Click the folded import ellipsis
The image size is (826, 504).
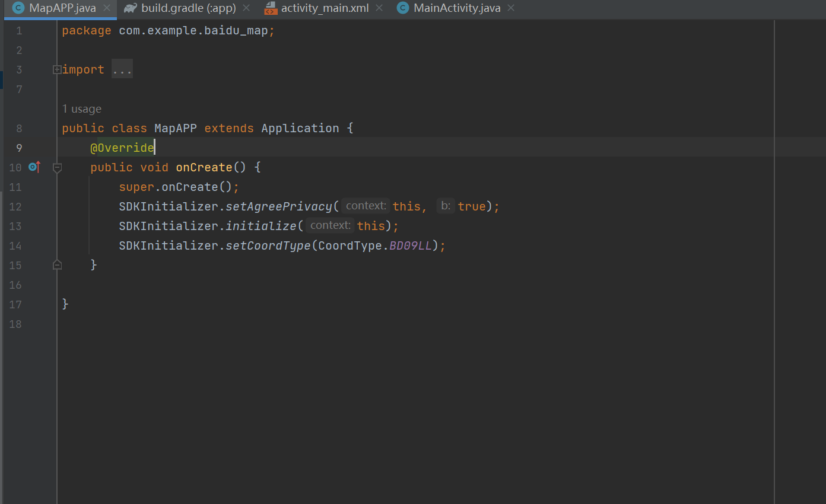pos(122,70)
